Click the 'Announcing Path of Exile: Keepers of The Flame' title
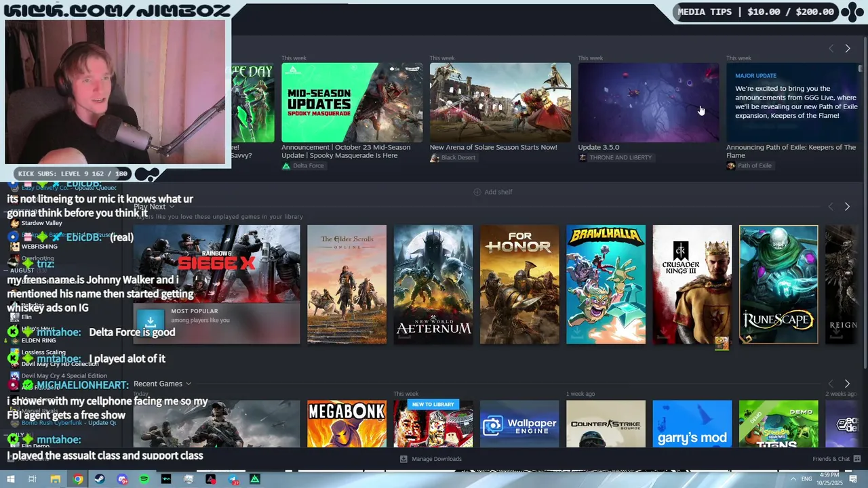This screenshot has width=868, height=488. 791,151
